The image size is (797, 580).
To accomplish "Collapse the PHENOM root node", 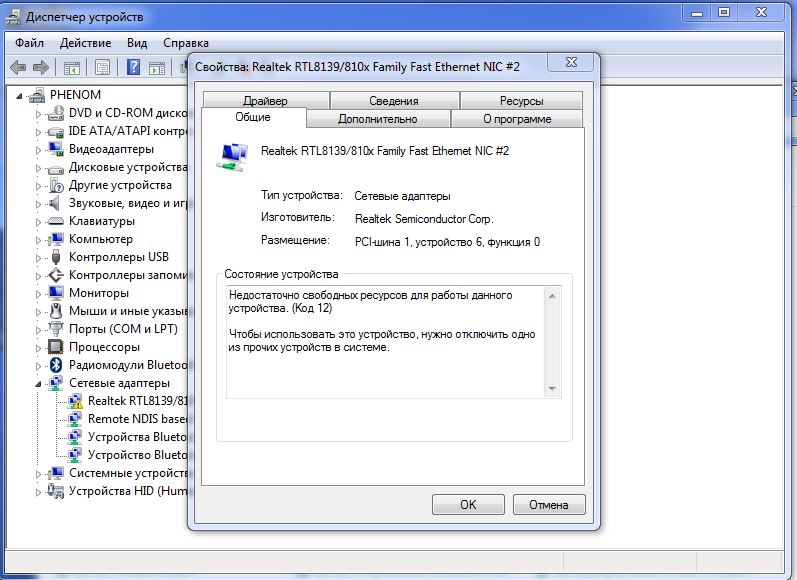I will pyautogui.click(x=19, y=96).
